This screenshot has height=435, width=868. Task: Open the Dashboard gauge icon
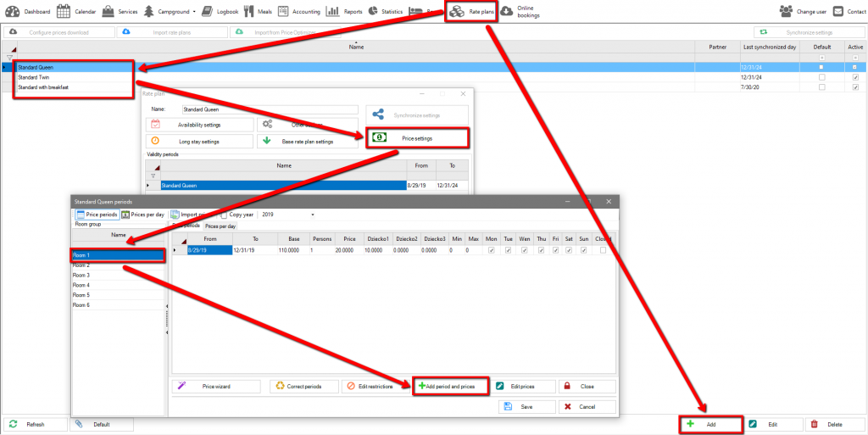(x=12, y=11)
